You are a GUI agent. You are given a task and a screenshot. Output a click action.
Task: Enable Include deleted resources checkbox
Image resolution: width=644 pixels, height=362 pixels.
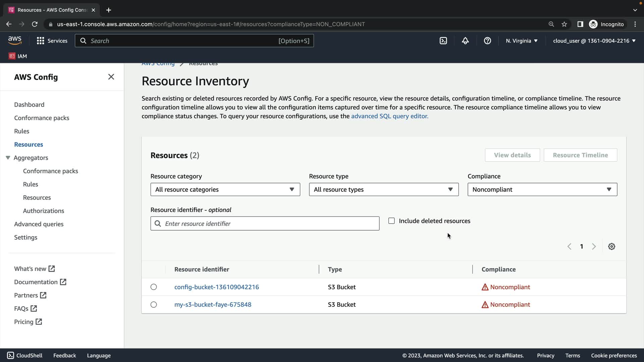391,221
